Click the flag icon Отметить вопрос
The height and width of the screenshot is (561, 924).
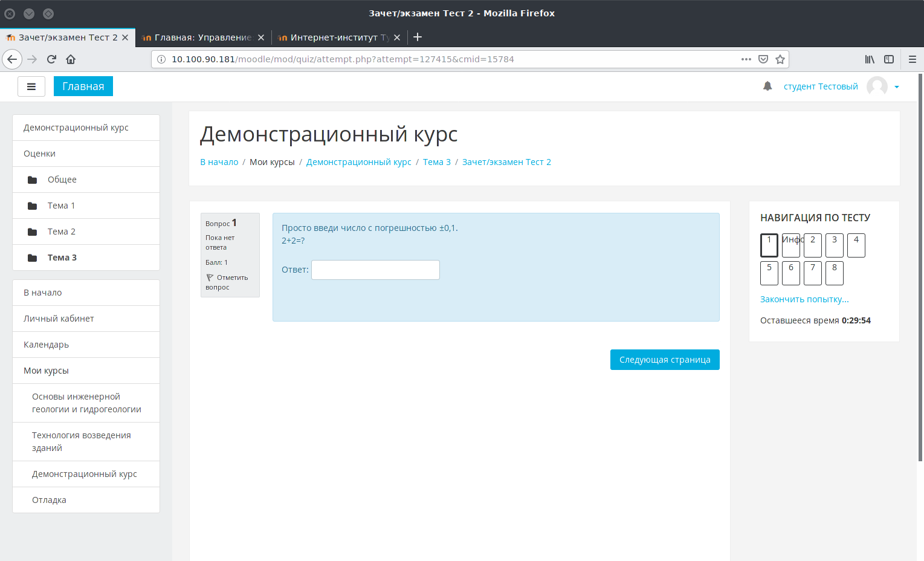pyautogui.click(x=210, y=277)
